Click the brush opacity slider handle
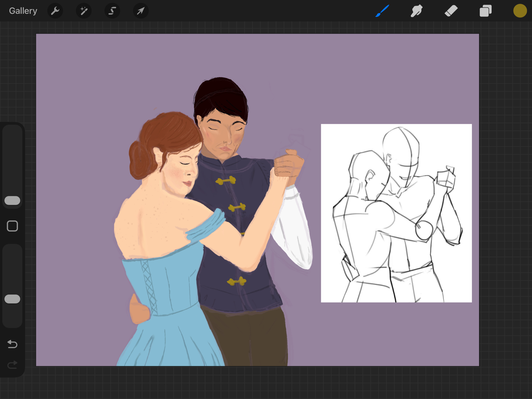The image size is (532, 399). tap(12, 299)
